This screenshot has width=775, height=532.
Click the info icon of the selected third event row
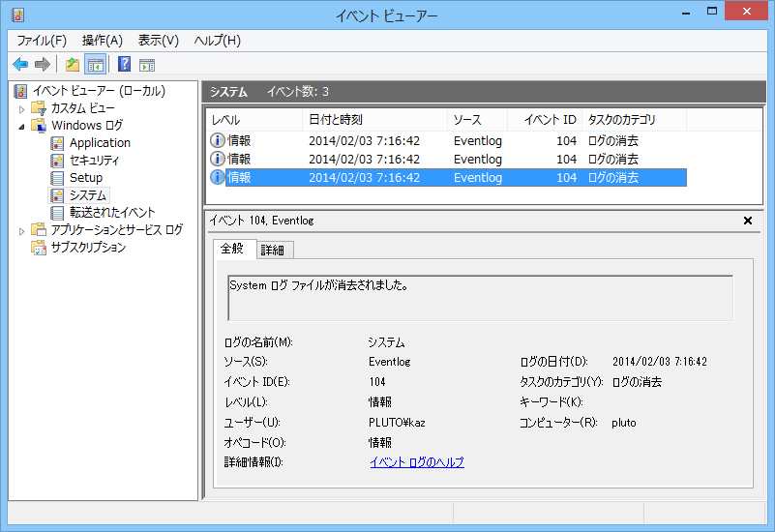(x=218, y=177)
